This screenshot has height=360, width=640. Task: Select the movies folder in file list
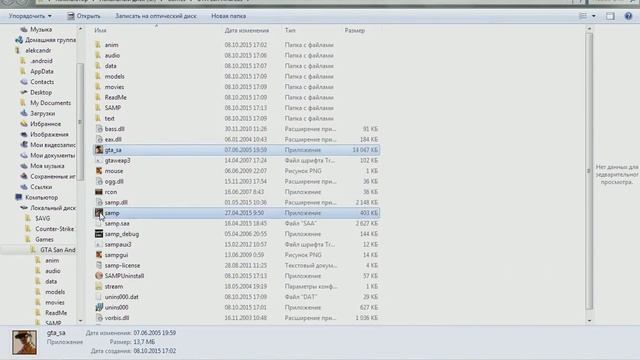pyautogui.click(x=114, y=87)
